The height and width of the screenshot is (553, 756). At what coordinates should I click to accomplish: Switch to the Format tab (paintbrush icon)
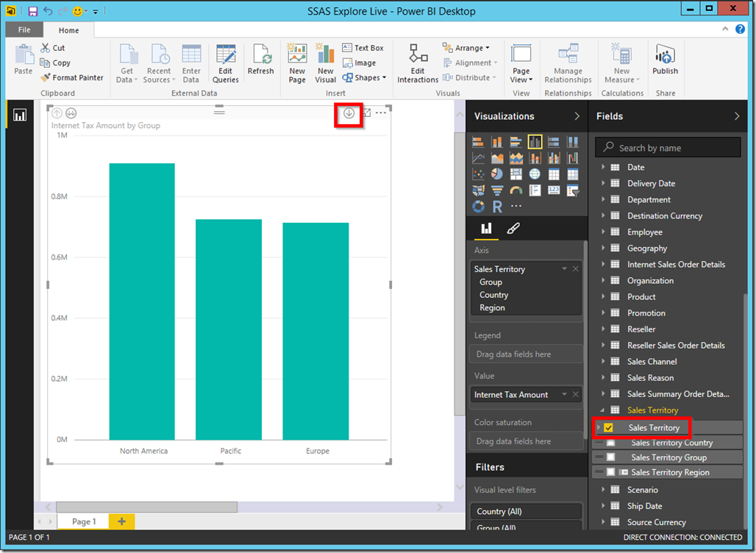click(x=513, y=228)
